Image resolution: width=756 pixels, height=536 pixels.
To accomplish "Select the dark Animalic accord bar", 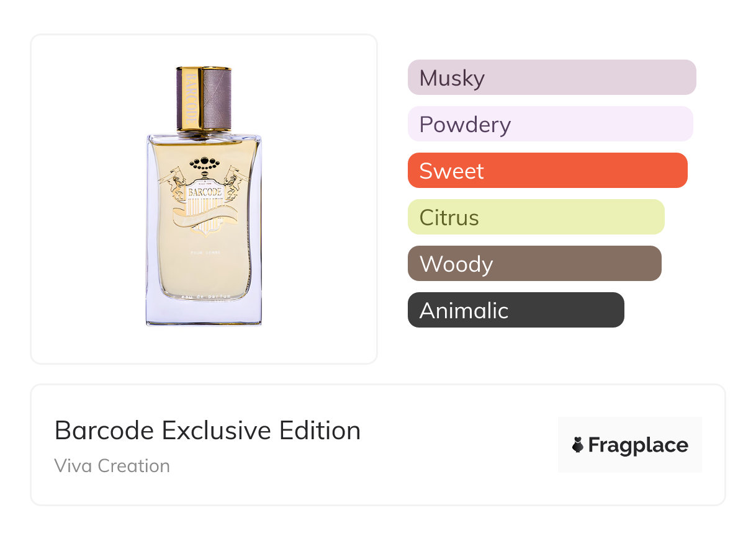I will 515,310.
